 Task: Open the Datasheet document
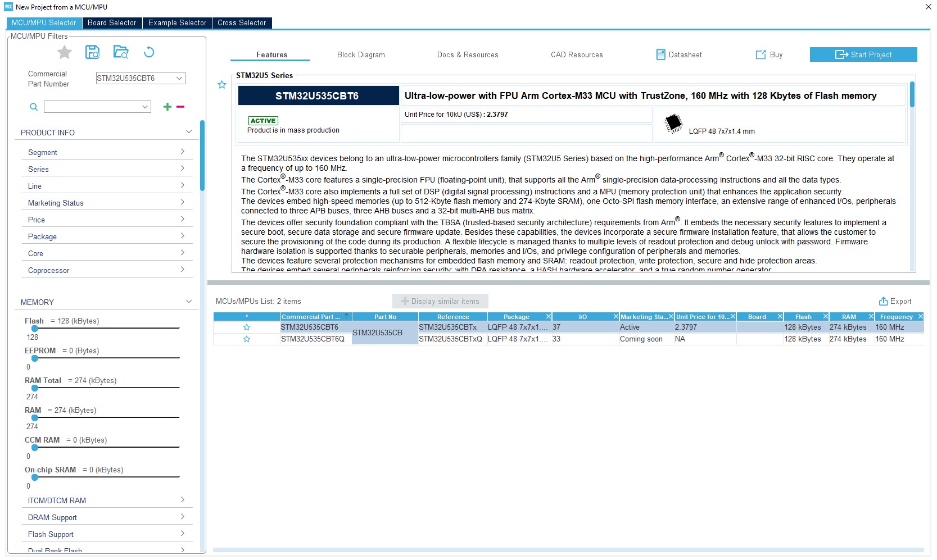click(x=679, y=54)
